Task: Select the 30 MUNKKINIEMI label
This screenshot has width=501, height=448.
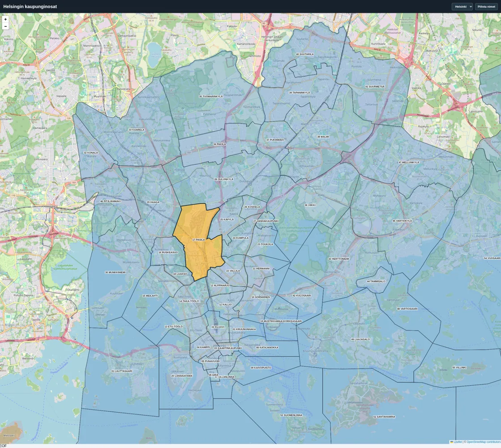Action: tap(116, 272)
